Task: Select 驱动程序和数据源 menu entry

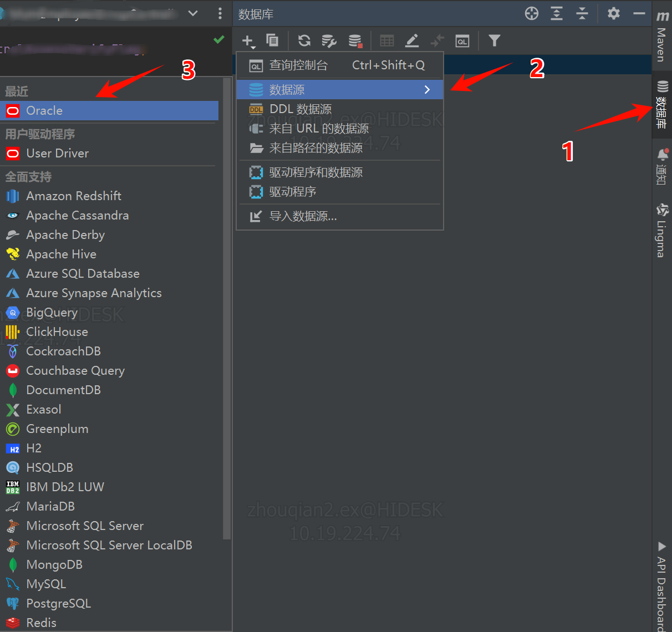Action: click(x=340, y=172)
